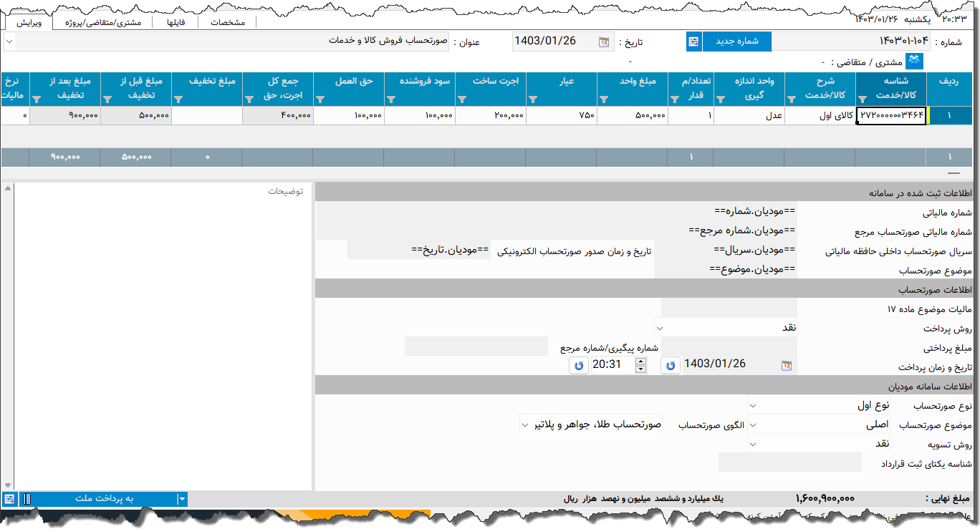Reset payment time with refresh icon beside 20:31
Screen dimensions: 980x529
pos(579,365)
